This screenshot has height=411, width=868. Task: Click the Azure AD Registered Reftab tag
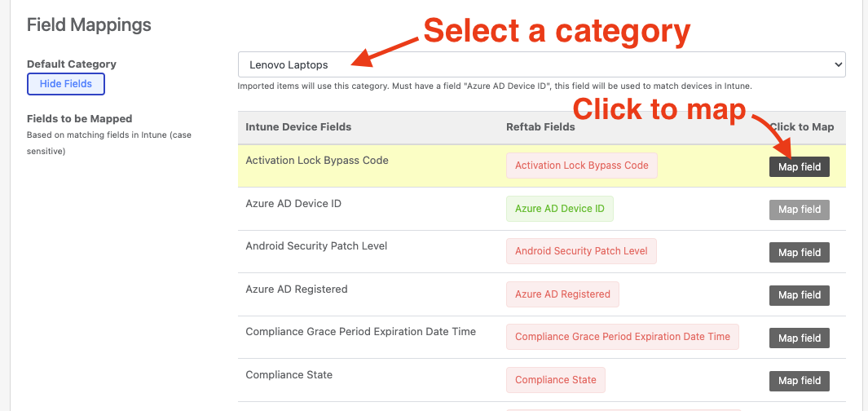tap(562, 294)
